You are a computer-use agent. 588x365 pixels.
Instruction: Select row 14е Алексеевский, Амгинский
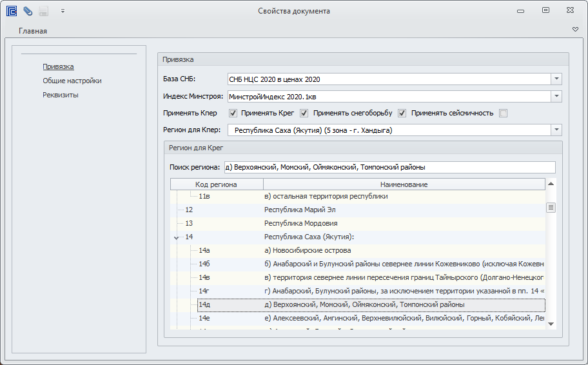[x=358, y=318]
